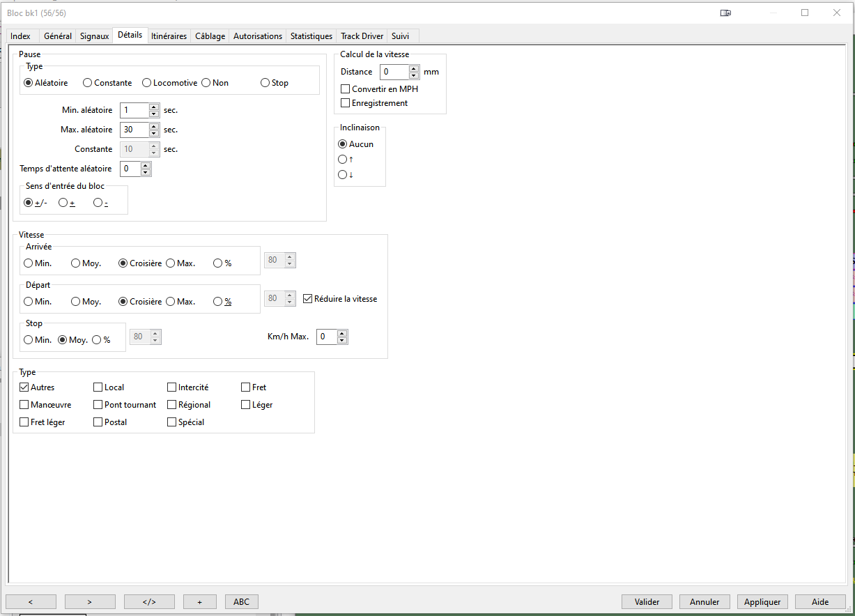Choose Max. for Arrivée speed

(170, 263)
